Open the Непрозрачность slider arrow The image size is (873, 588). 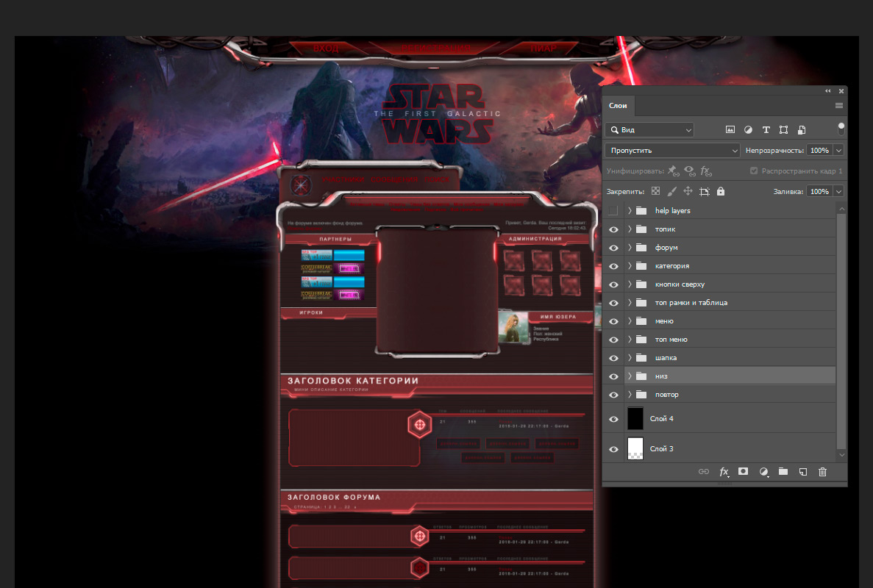tap(838, 150)
